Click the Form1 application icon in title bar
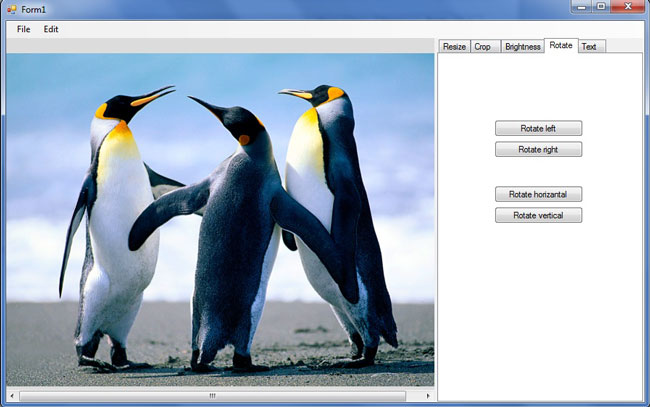650x407 pixels. pyautogui.click(x=11, y=9)
